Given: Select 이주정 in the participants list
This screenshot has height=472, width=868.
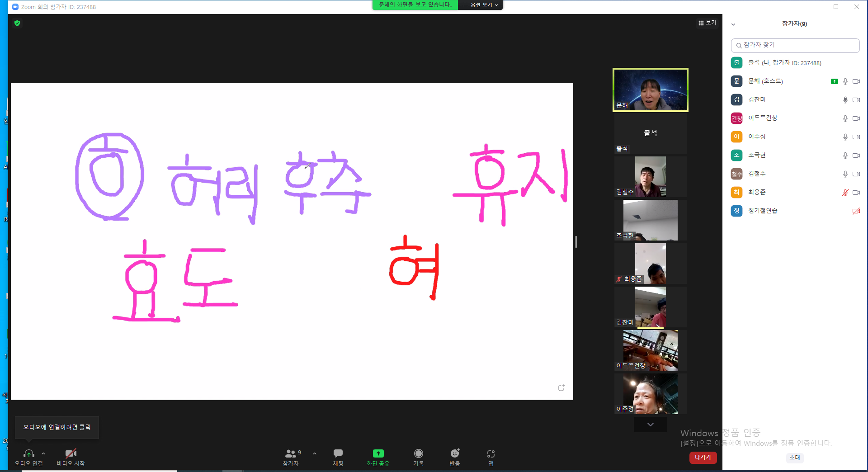Looking at the screenshot, I should pyautogui.click(x=795, y=137).
